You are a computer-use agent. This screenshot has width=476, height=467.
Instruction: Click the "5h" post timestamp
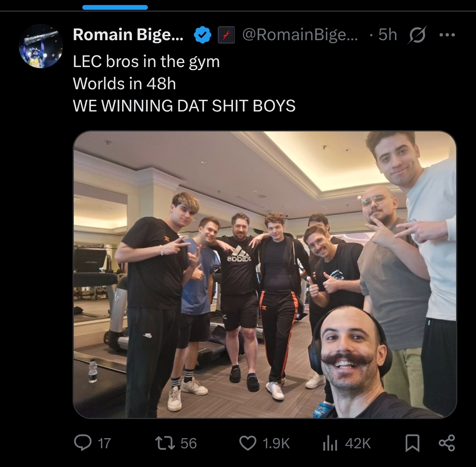(x=387, y=35)
